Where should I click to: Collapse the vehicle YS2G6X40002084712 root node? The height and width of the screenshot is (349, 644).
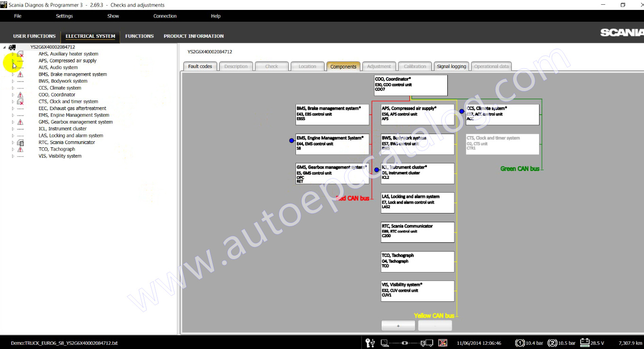tap(5, 47)
